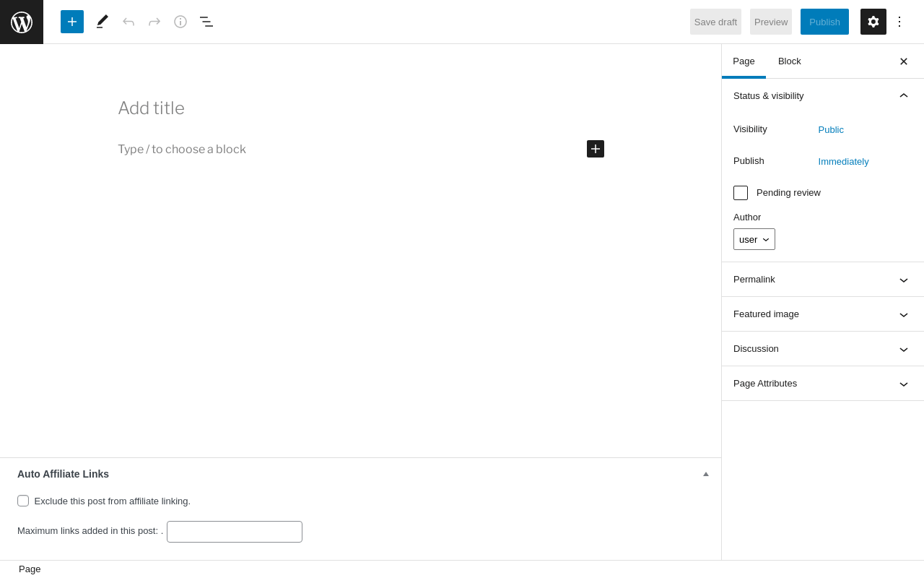This screenshot has width=924, height=578.
Task: Open the Author dropdown
Action: tap(754, 239)
